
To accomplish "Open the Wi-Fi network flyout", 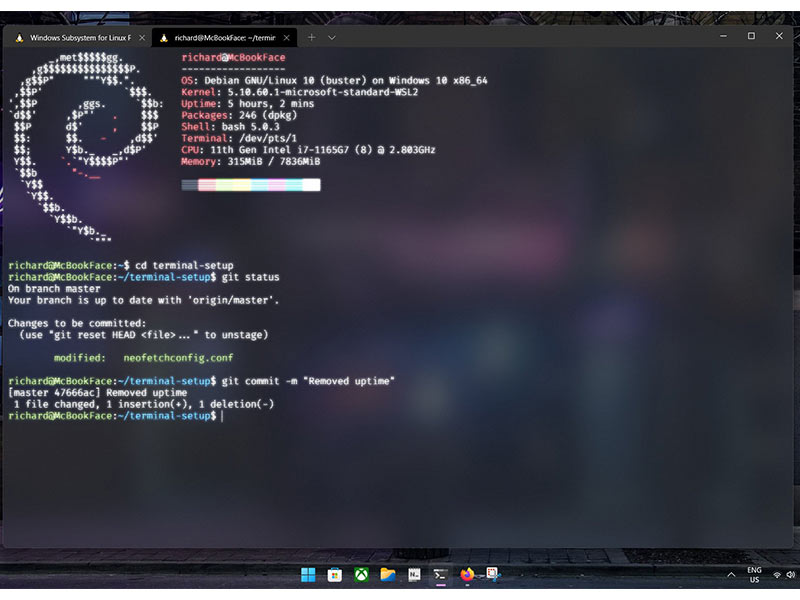I will [777, 575].
